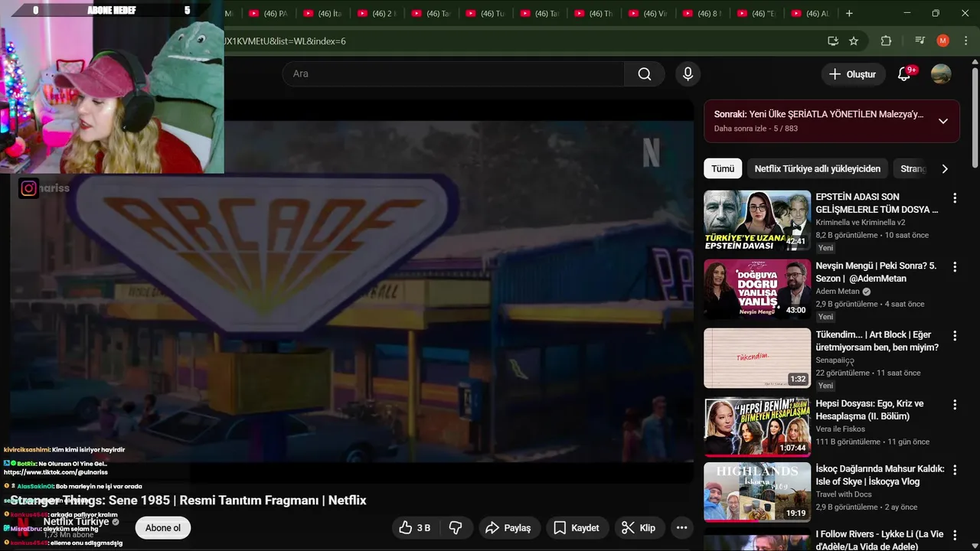The width and height of the screenshot is (980, 551).
Task: Install app icon in address bar
Action: click(x=833, y=41)
